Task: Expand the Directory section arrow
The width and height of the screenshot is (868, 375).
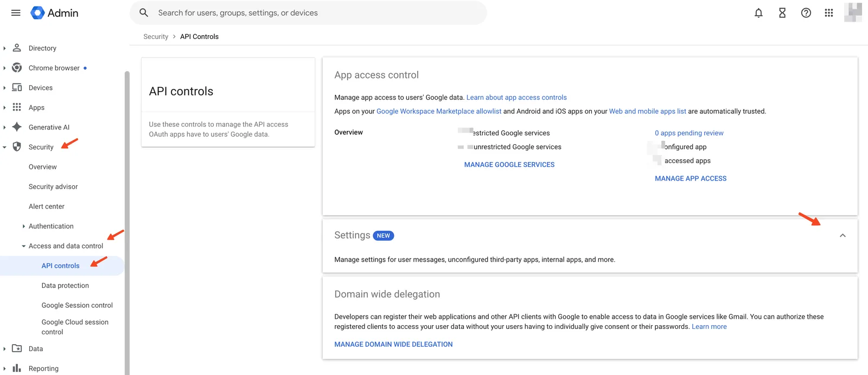Action: [x=4, y=48]
